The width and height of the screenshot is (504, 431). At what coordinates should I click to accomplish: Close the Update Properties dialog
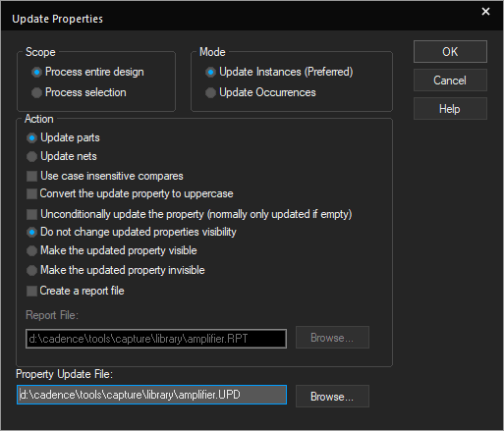point(485,12)
